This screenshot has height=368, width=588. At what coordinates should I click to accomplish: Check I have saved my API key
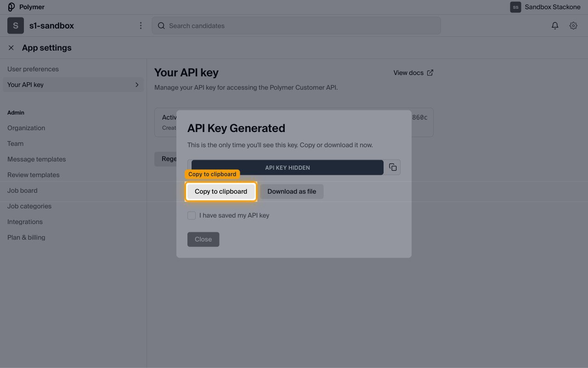point(192,215)
